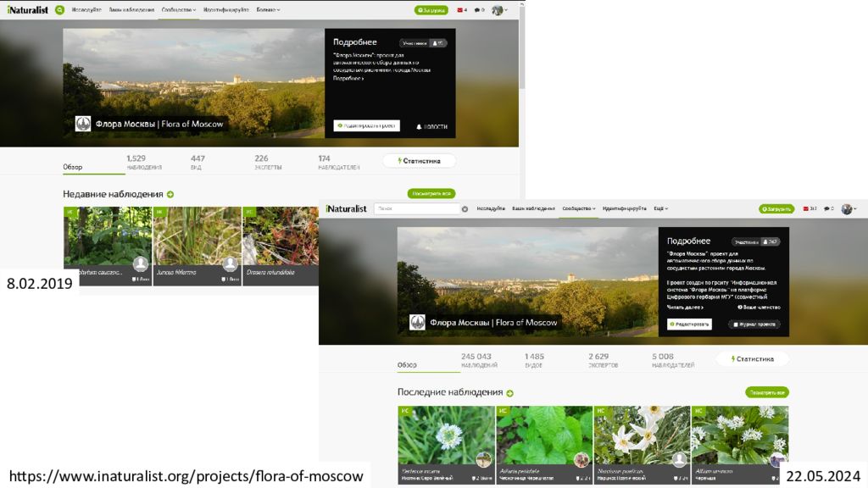Screen dimensions: 868x488
Task: Open the Новости bell link in the 2019 panel
Action: click(x=431, y=127)
